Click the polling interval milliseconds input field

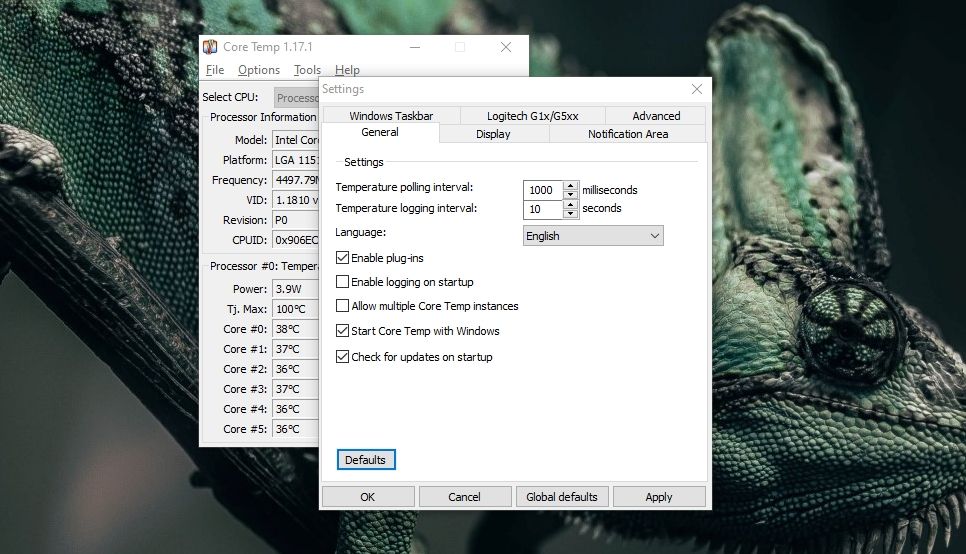(x=542, y=190)
